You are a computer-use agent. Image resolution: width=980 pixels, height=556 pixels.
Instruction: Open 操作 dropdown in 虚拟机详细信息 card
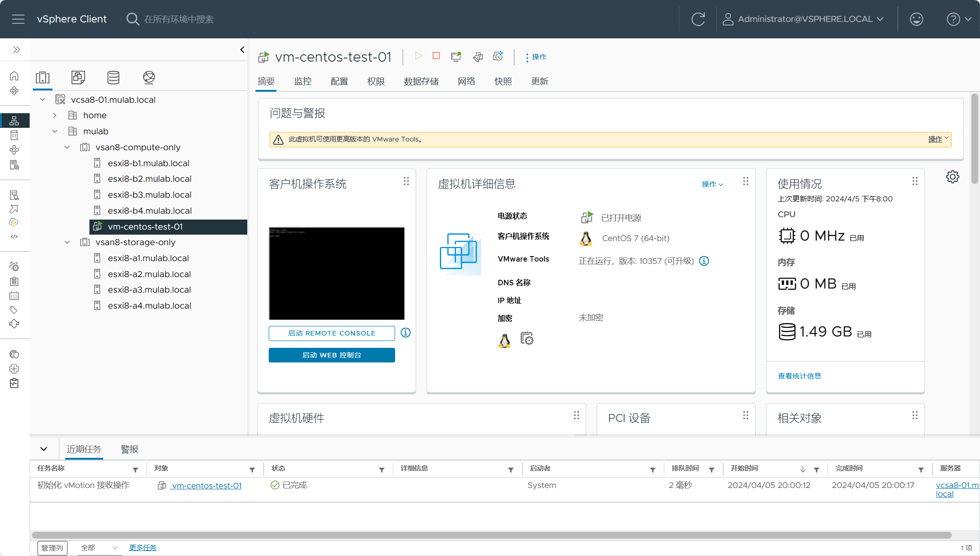[712, 184]
